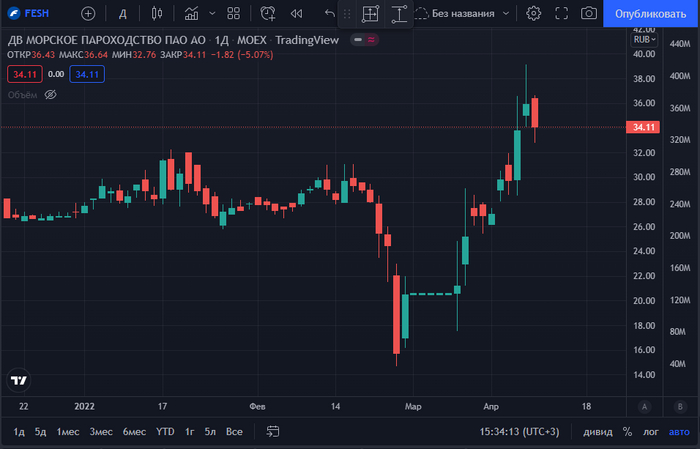700x449 pixels.
Task: Start bar replay with rewind icon
Action: (x=296, y=13)
